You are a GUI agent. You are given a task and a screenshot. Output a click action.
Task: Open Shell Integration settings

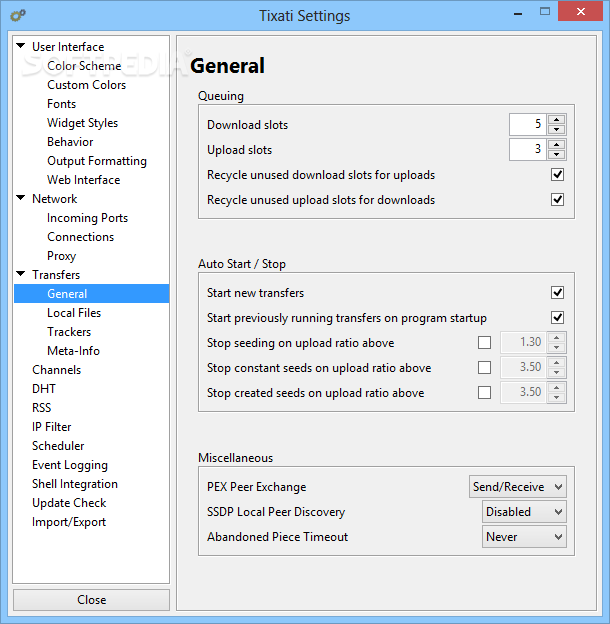(x=75, y=484)
